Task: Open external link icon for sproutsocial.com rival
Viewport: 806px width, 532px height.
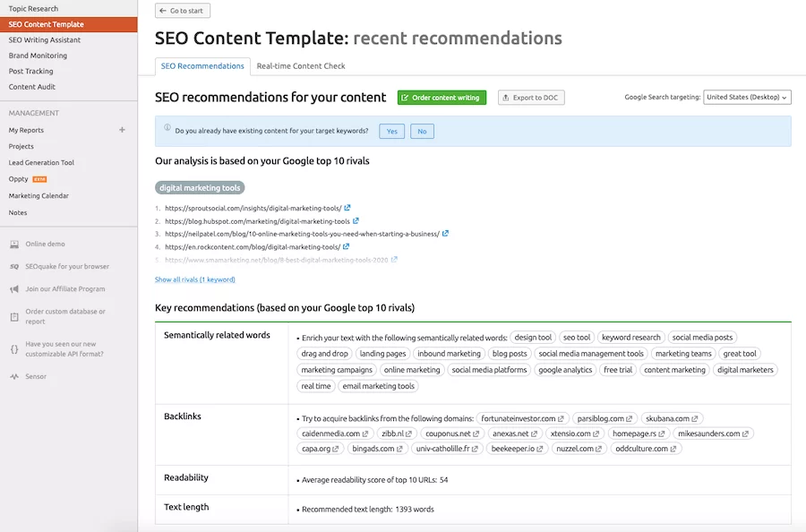Action: (x=347, y=208)
